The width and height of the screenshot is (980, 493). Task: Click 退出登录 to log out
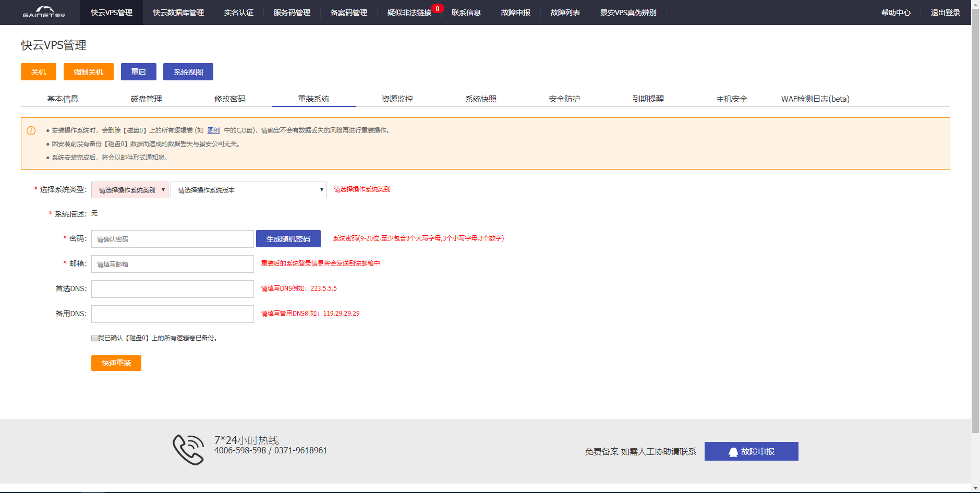[x=946, y=13]
